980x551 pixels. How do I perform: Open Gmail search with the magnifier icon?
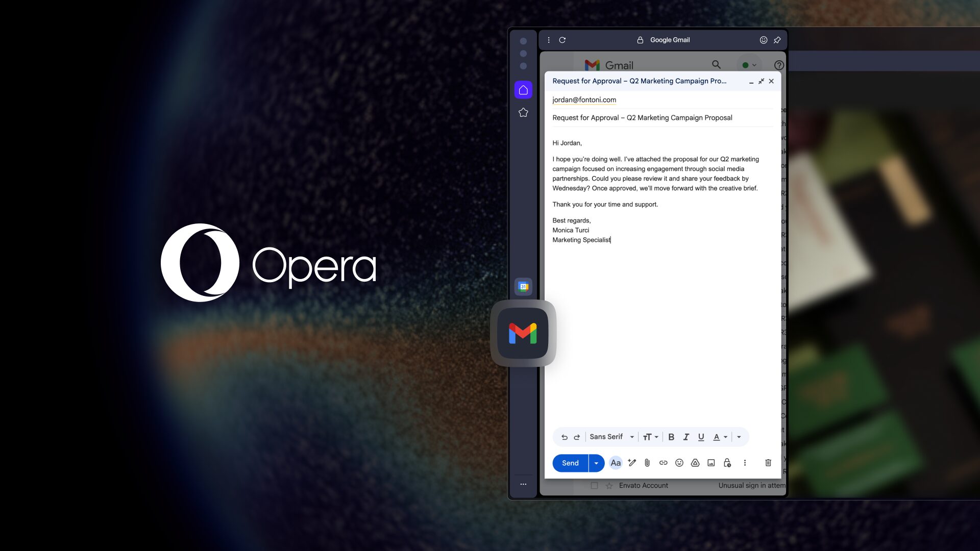pyautogui.click(x=716, y=65)
